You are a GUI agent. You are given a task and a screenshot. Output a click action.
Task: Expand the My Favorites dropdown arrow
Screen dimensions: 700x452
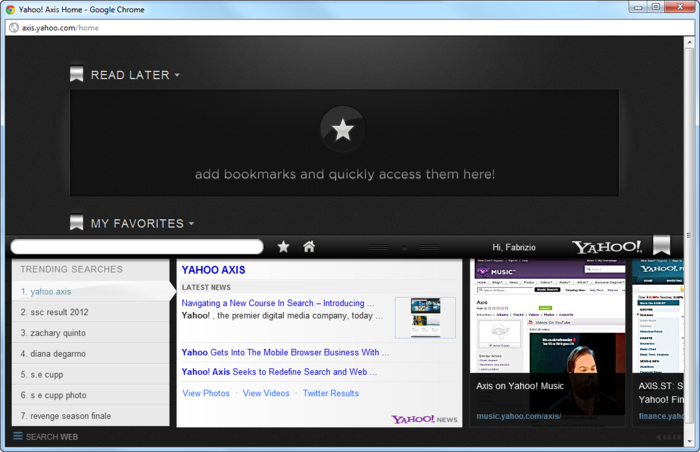click(x=192, y=223)
